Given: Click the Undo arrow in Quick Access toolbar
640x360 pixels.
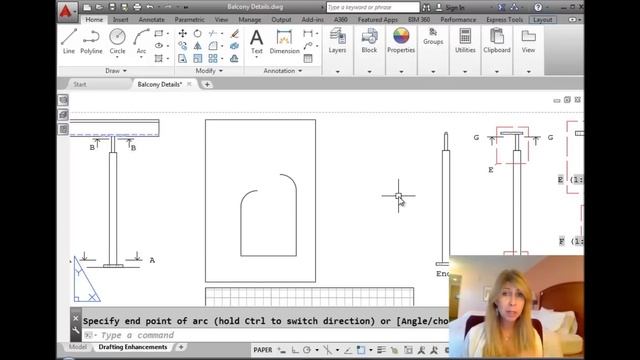Looking at the screenshot, I should (149, 7).
